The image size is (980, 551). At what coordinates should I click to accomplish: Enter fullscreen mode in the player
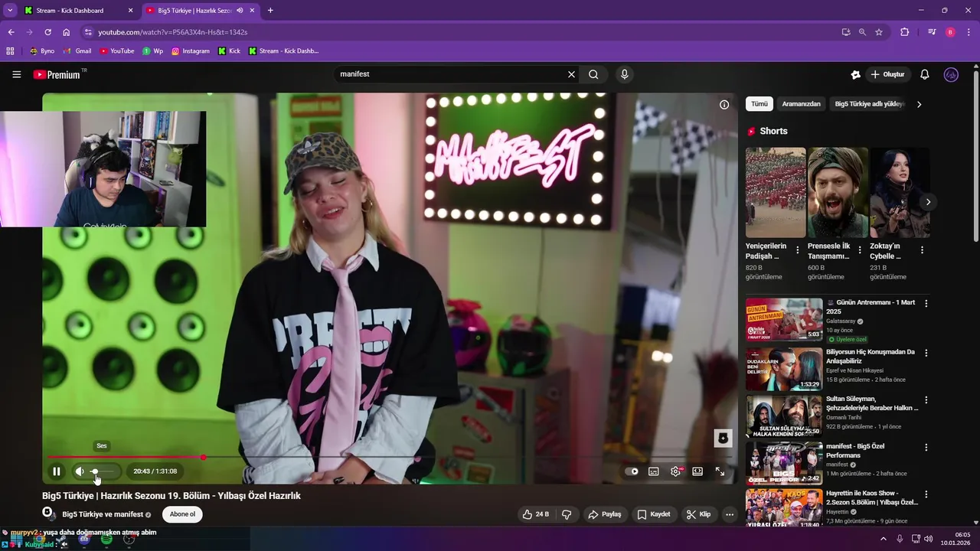[x=720, y=471]
